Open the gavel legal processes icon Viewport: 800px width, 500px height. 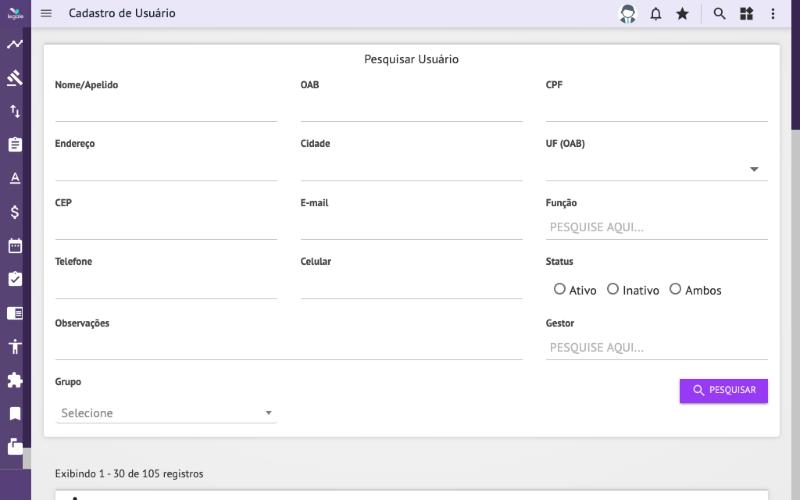(15, 78)
